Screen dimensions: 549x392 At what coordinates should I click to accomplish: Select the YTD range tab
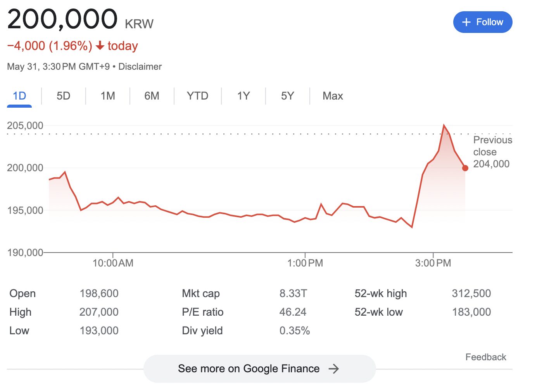click(197, 96)
